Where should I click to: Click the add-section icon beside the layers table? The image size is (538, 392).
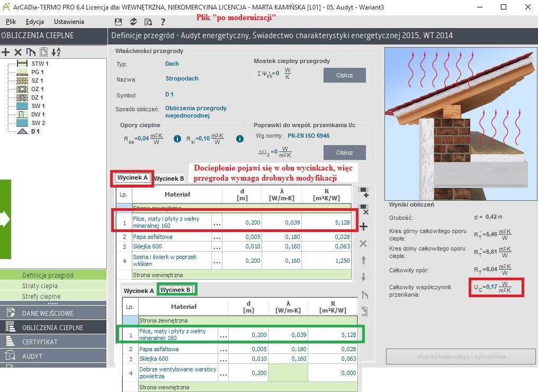[x=363, y=193]
